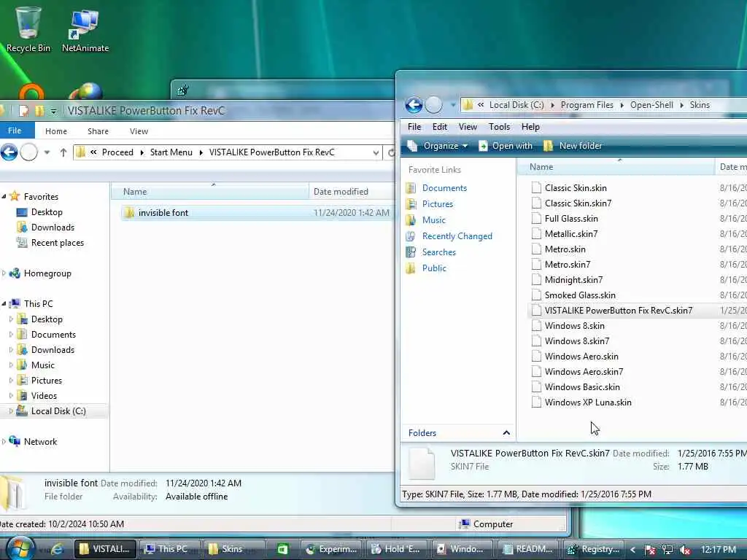Click the Metro.skin file icon
Image resolution: width=747 pixels, height=560 pixels.
(536, 249)
